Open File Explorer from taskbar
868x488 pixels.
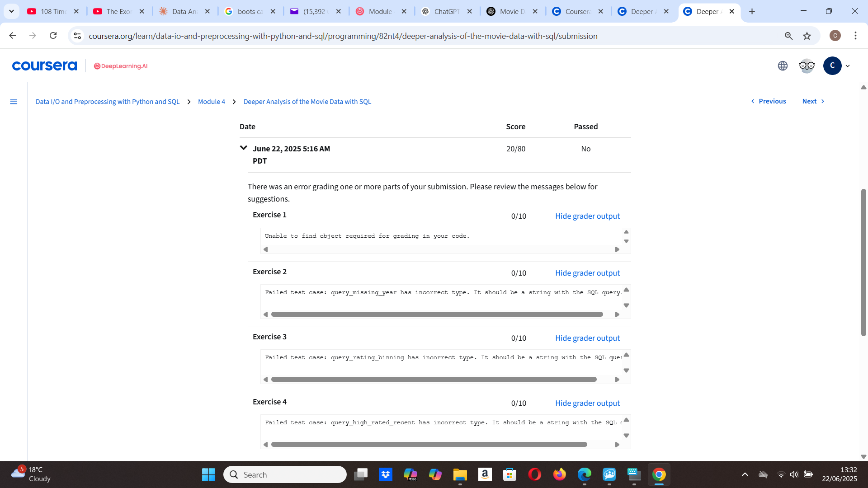(460, 474)
